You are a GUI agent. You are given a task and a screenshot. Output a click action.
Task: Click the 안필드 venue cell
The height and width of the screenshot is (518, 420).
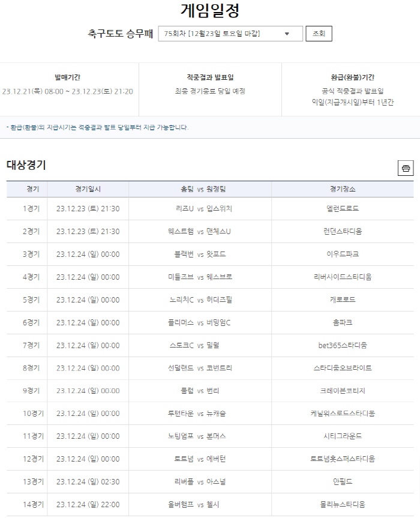click(343, 482)
